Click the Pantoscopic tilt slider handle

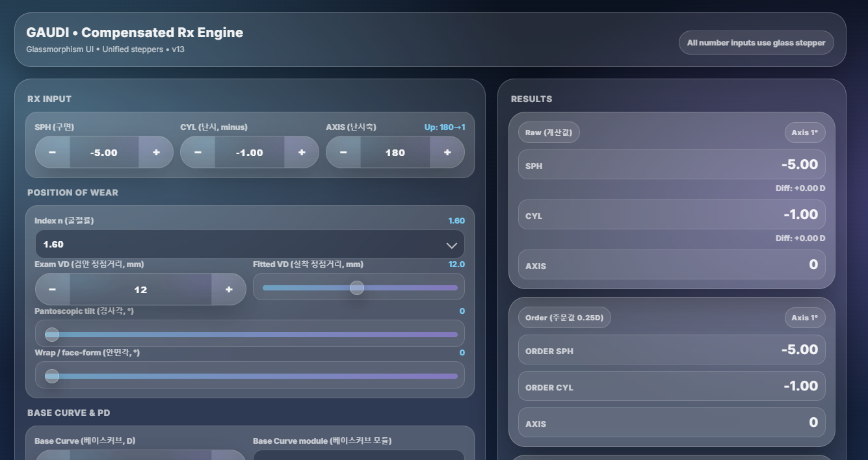52,335
